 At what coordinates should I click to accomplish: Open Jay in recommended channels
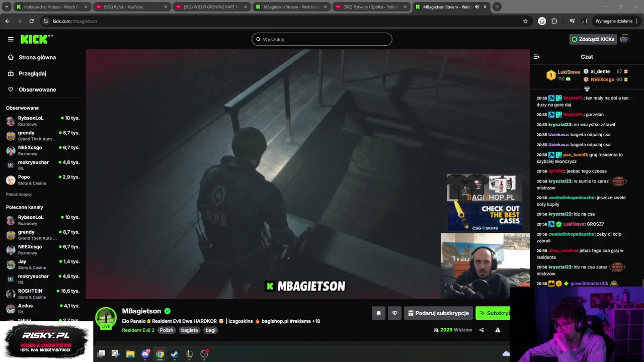(43, 264)
